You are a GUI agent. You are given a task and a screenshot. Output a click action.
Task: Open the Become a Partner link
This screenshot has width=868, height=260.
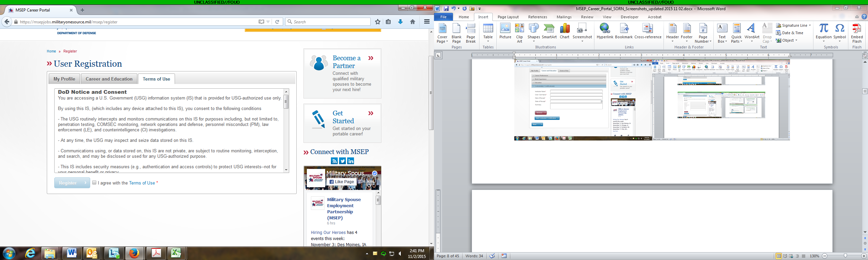(347, 62)
